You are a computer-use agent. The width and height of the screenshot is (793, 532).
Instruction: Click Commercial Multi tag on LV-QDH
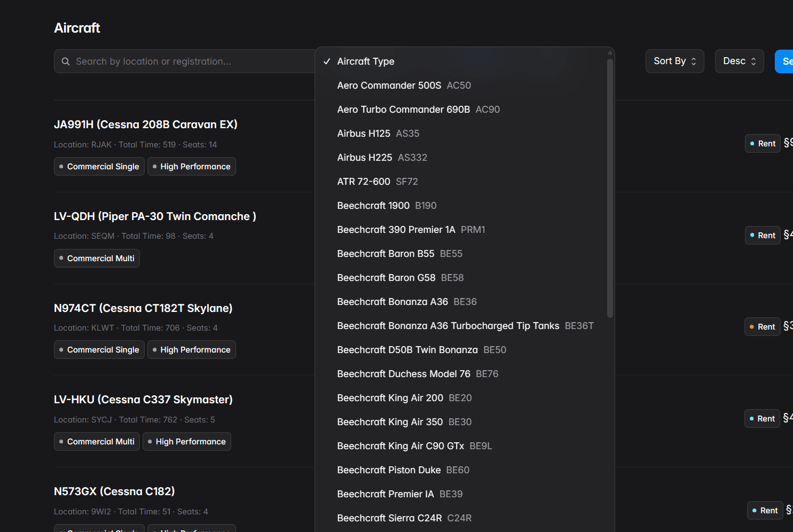pos(97,259)
